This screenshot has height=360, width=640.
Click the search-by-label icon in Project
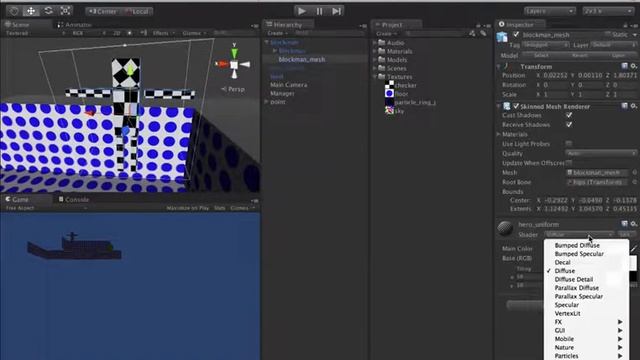[x=483, y=33]
